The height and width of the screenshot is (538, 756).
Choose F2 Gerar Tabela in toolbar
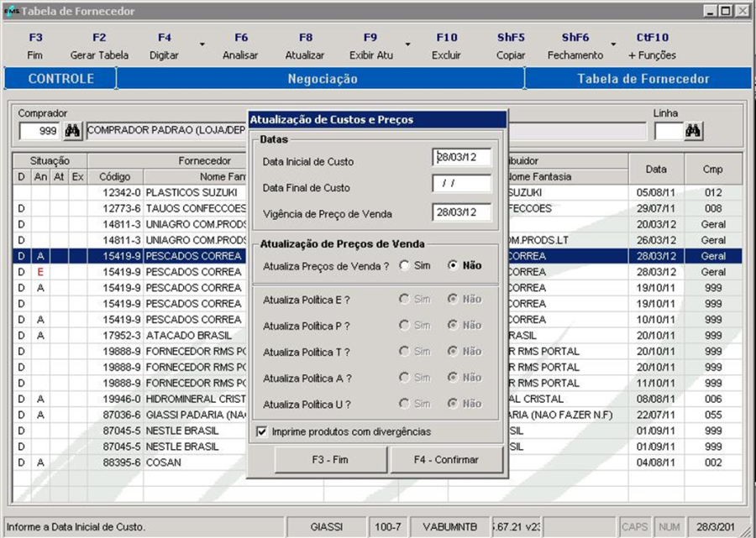[99, 46]
